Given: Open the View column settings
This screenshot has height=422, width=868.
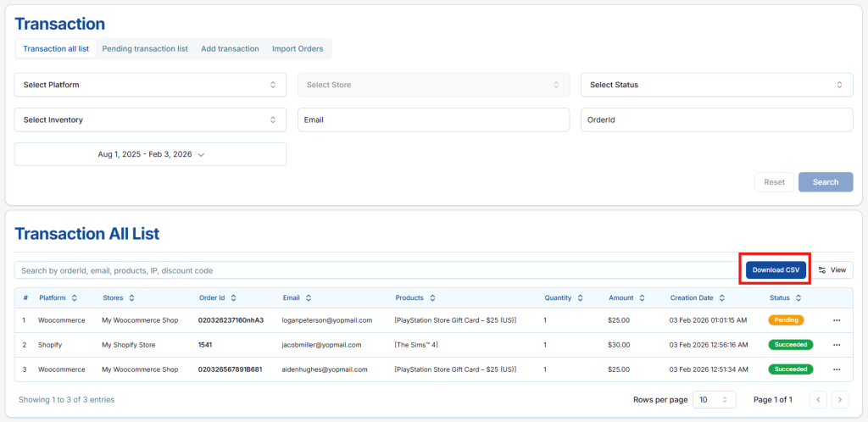Looking at the screenshot, I should [x=832, y=270].
